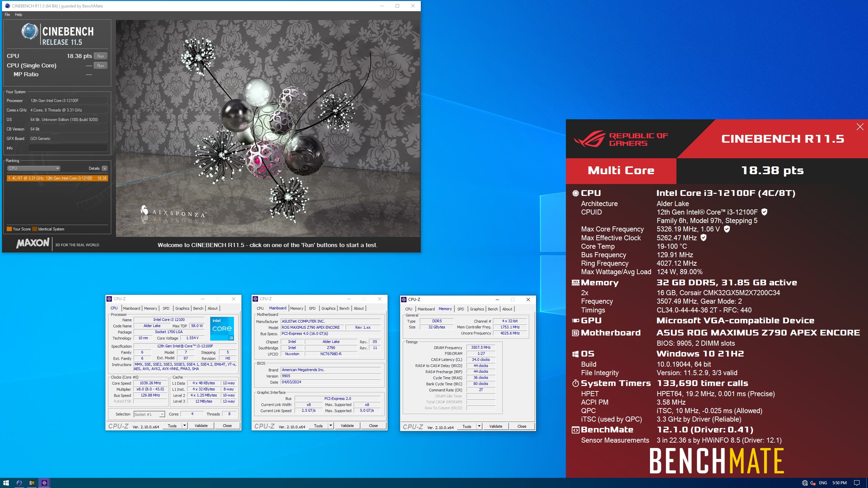Click the Core Speed 1039.26 MHz value
The image size is (868, 488).
pyautogui.click(x=150, y=383)
